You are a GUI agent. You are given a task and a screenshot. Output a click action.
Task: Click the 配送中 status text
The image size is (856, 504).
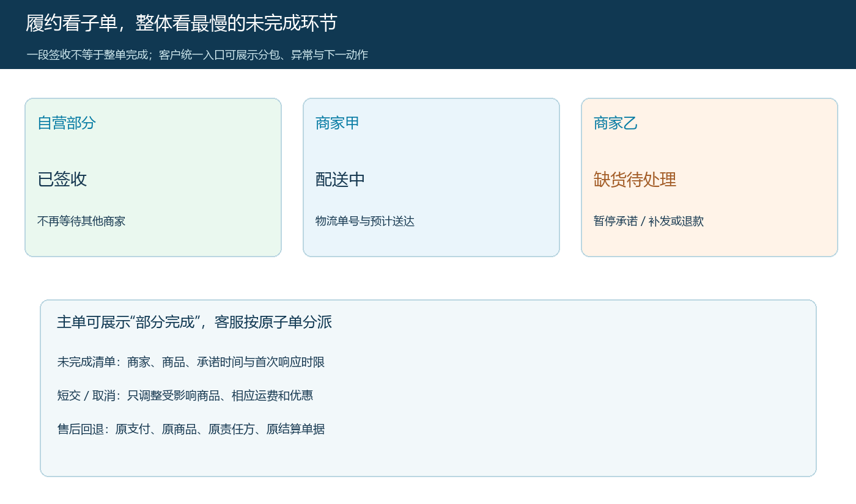341,179
